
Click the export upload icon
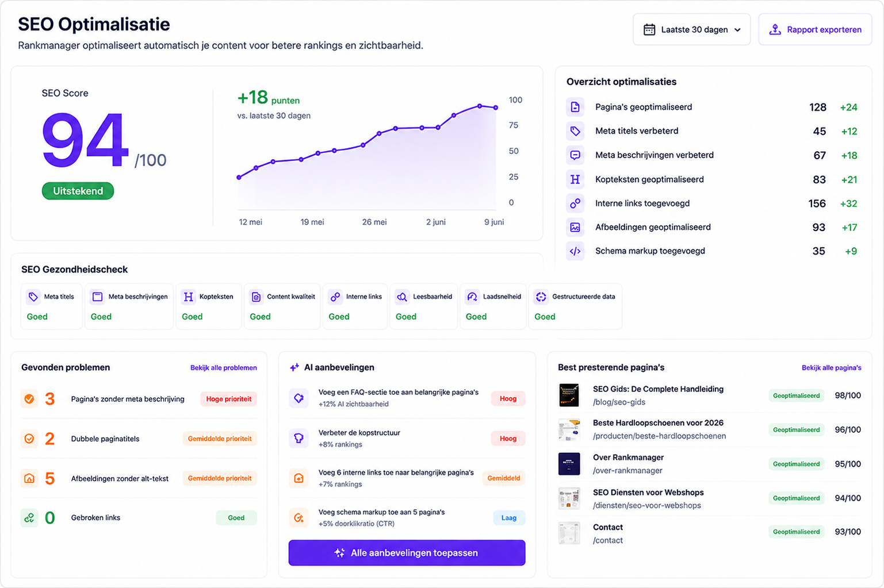tap(775, 30)
